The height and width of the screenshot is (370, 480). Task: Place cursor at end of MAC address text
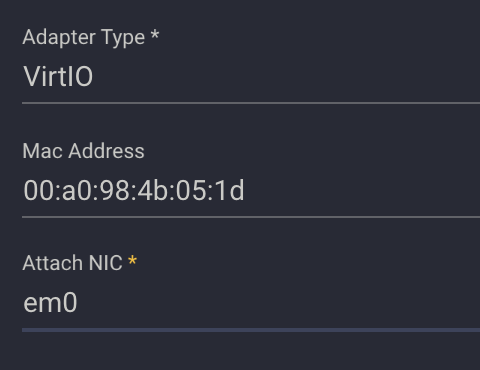pos(245,191)
